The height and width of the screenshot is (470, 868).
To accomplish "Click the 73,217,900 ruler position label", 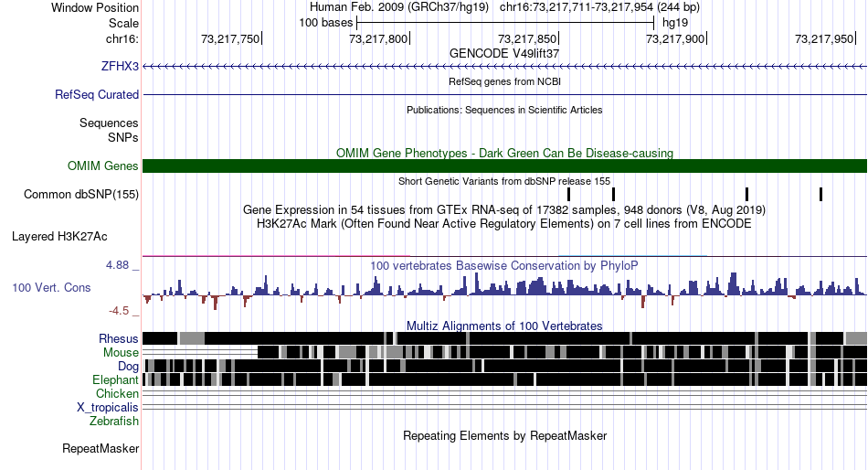I will coord(675,38).
